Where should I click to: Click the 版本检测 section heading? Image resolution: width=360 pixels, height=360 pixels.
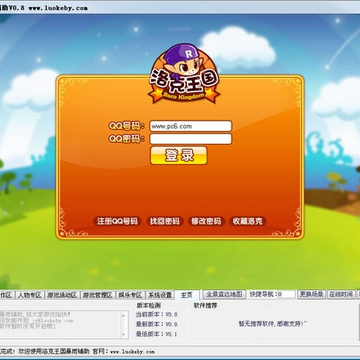click(x=149, y=305)
